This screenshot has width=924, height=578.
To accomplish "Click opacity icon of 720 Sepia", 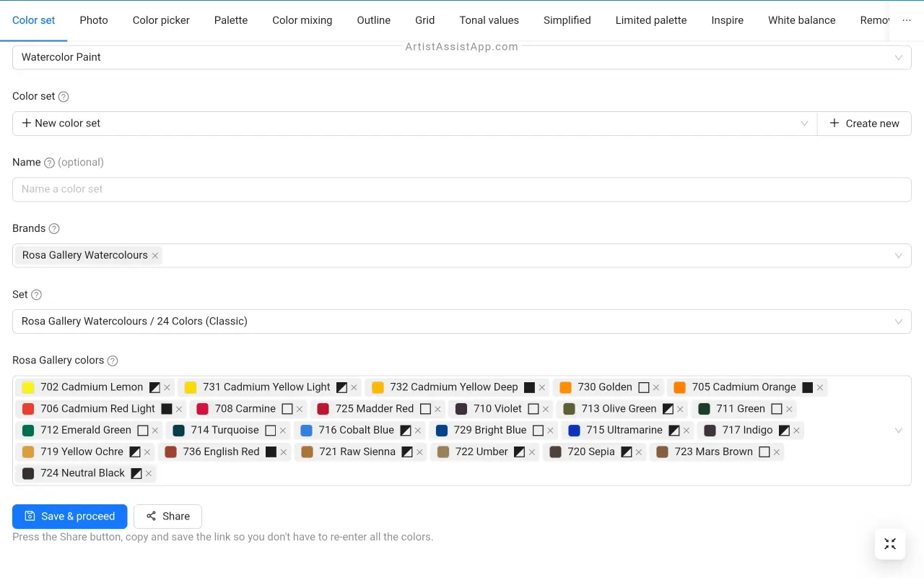I will pyautogui.click(x=627, y=452).
